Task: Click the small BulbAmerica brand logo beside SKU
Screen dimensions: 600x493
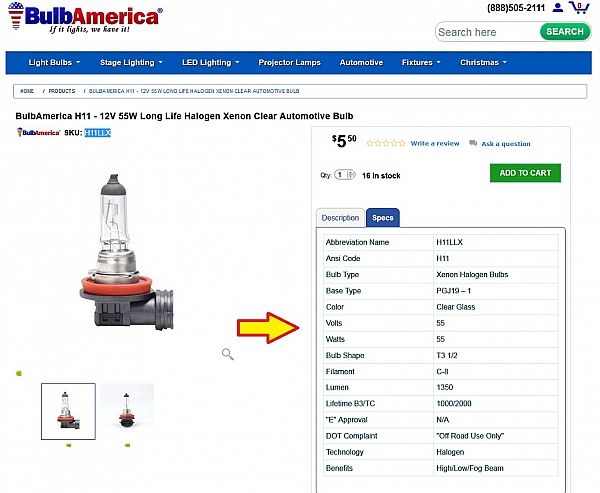Action: (38, 132)
